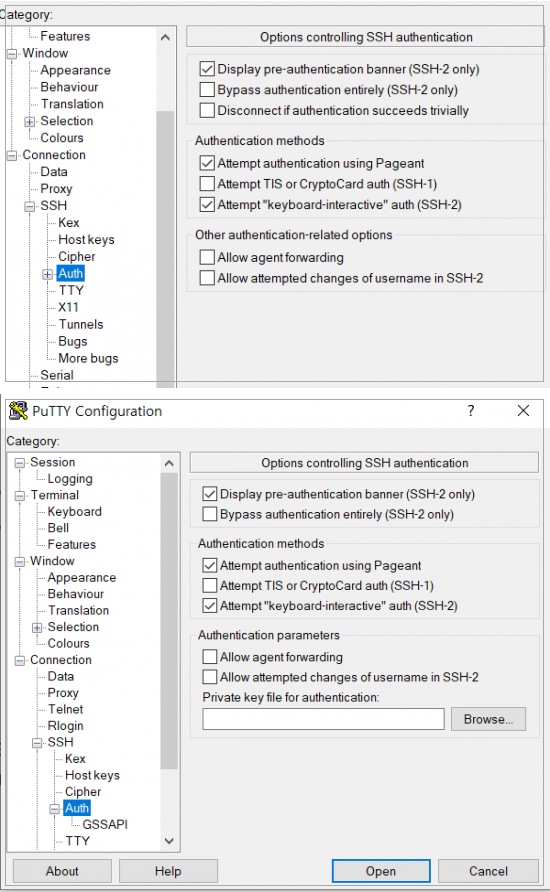
Task: Select Telnet under Connection
Action: (x=65, y=709)
